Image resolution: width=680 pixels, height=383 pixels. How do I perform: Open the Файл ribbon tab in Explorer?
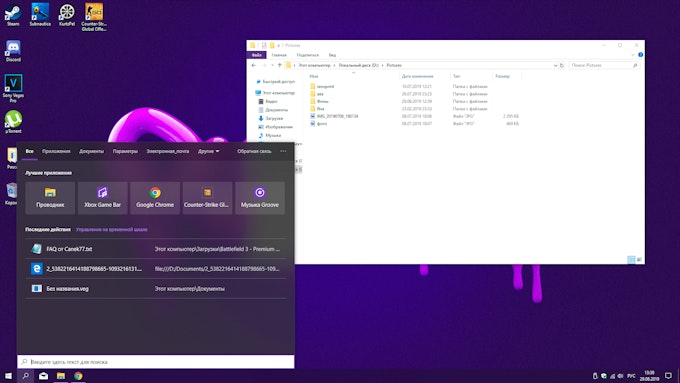tap(256, 55)
